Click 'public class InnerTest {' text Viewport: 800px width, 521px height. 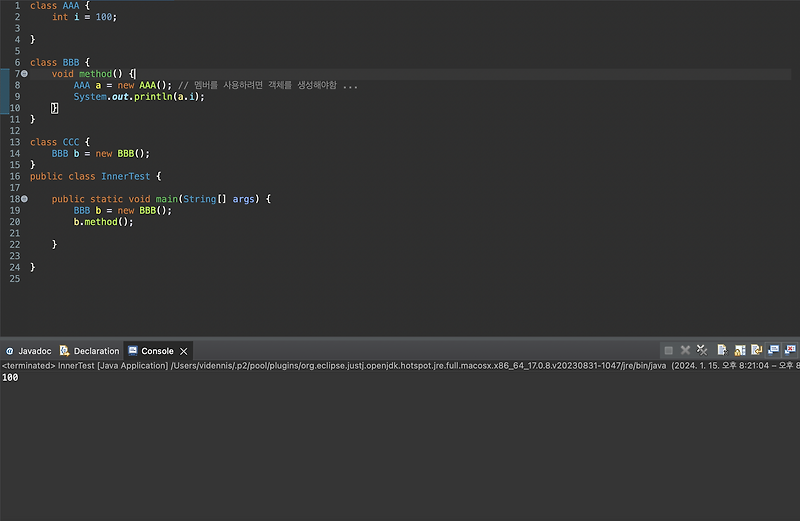coord(95,177)
